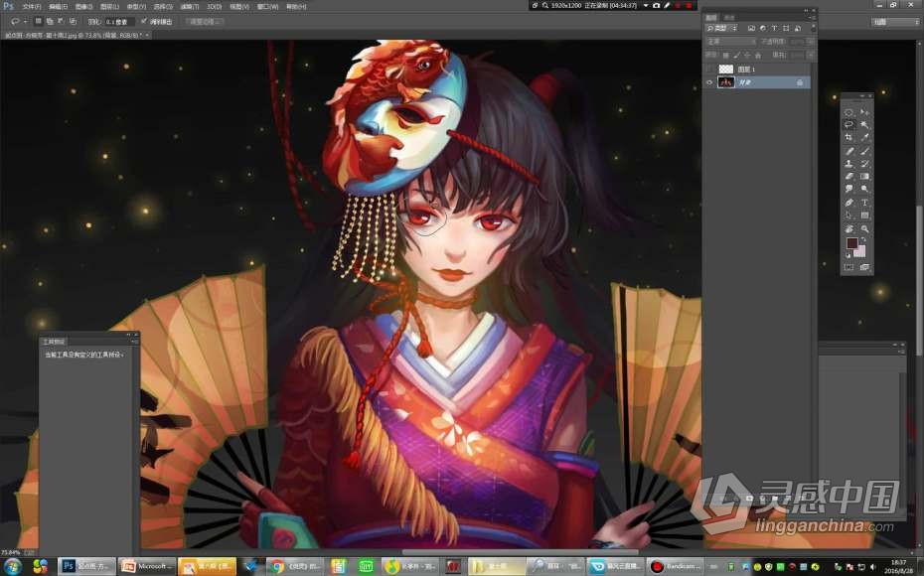
Task: Click lock icon on background layer
Action: coord(800,82)
